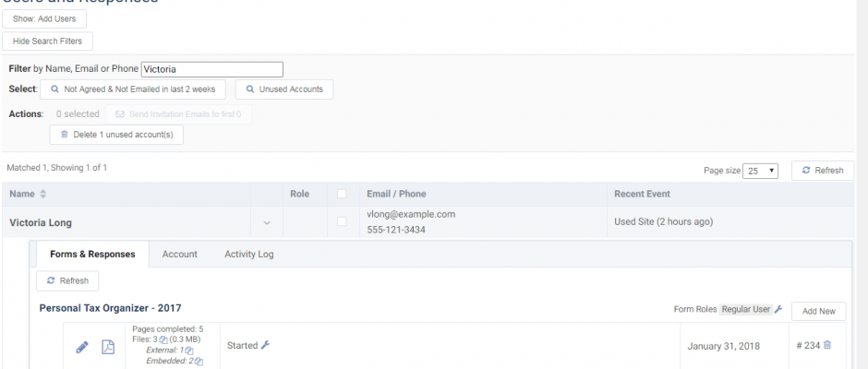Click the Delete 1 unused account(s) button
Viewport: 868px width, 369px height.
coord(116,135)
